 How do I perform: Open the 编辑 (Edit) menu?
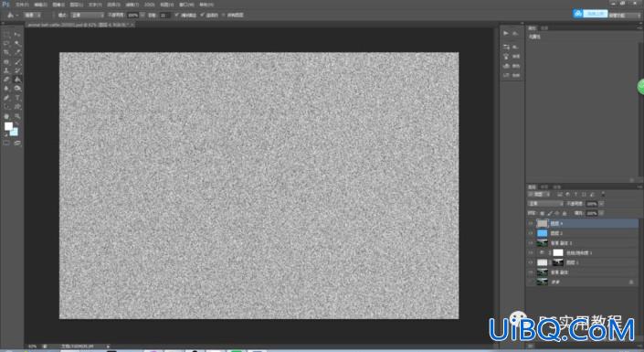40,5
